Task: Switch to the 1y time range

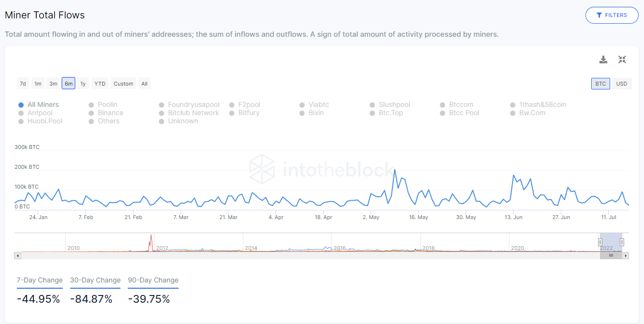Action: click(x=83, y=84)
